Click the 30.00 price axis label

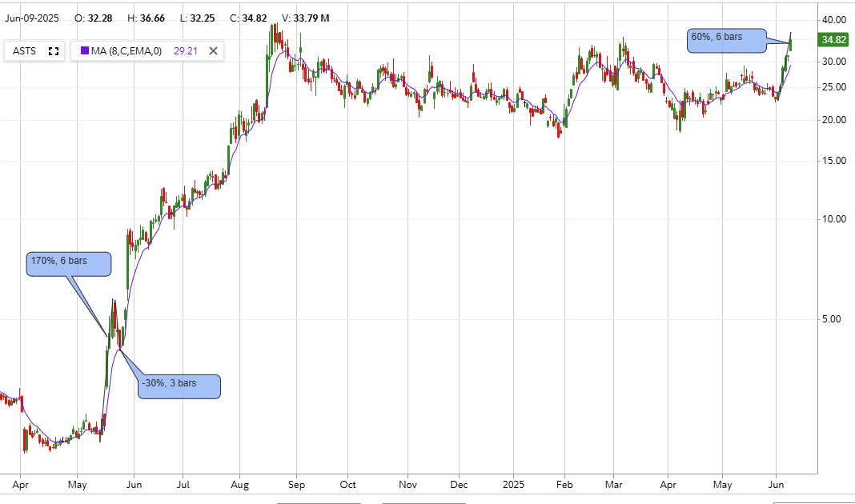pyautogui.click(x=834, y=62)
